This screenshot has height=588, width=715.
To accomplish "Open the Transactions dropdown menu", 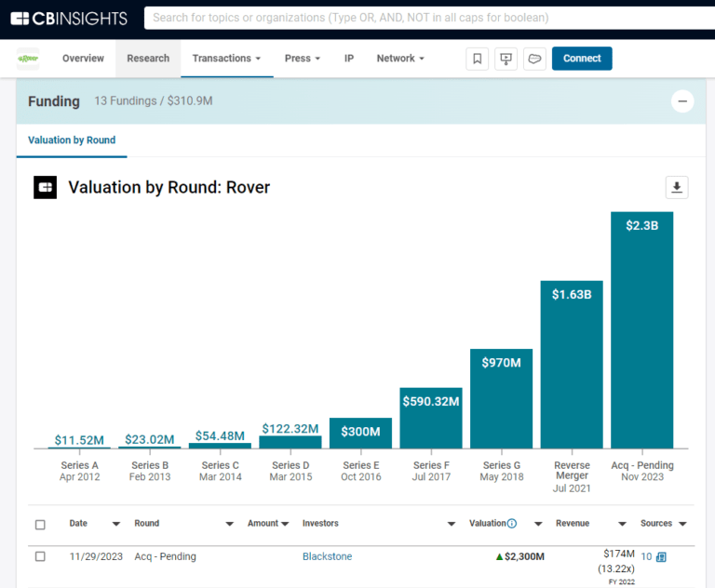I will [227, 59].
